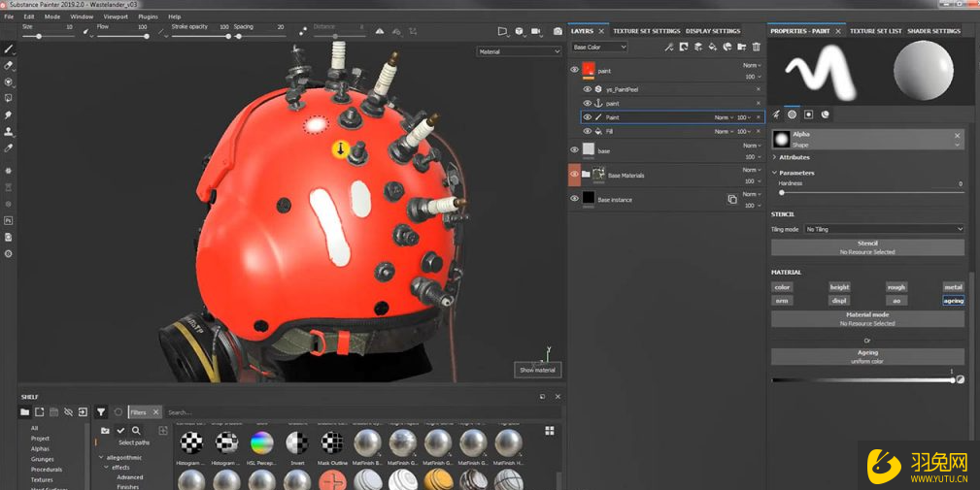Open the Material viewport mode dropdown
This screenshot has width=980, height=490.
tap(519, 51)
